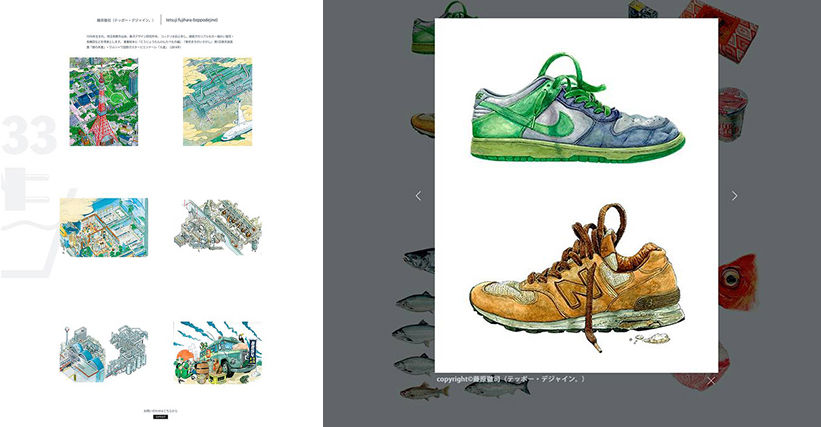Open the blue-bordered building cutaway thumbnail
This screenshot has height=427, width=821.
point(104,227)
